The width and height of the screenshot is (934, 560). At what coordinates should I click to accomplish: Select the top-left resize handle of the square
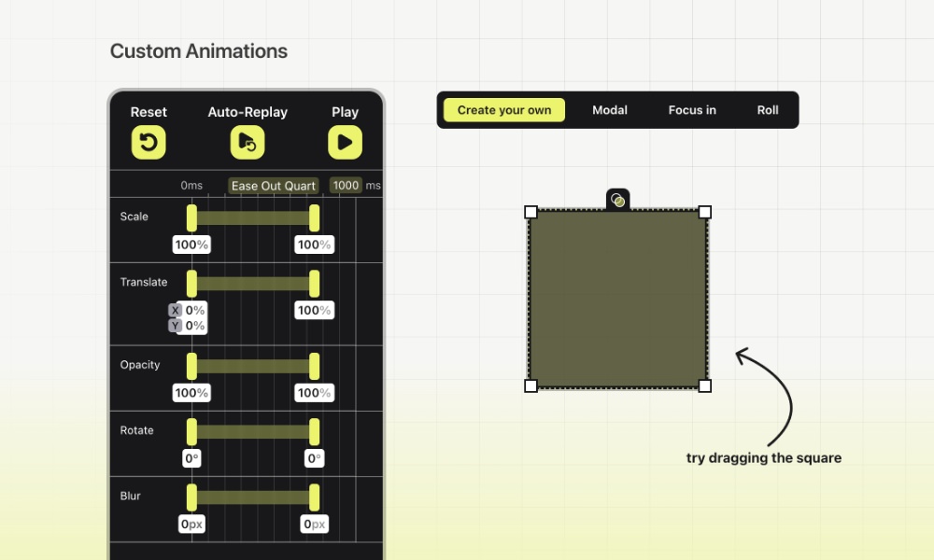tap(530, 212)
